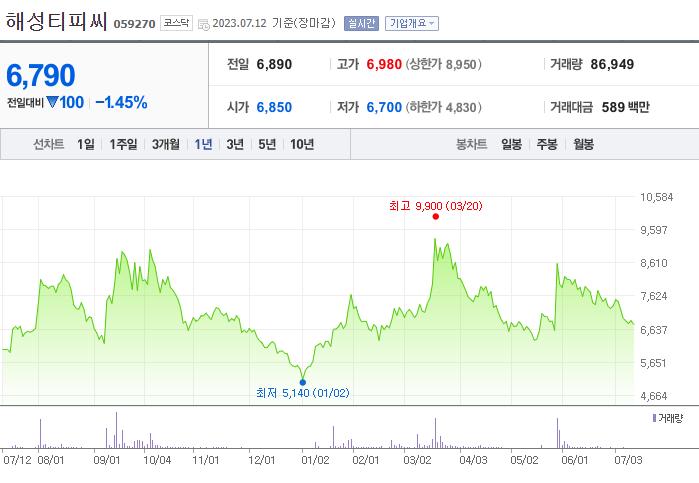This screenshot has width=699, height=483.
Task: Click the 01/02 x-axis date label
Action: click(x=315, y=460)
